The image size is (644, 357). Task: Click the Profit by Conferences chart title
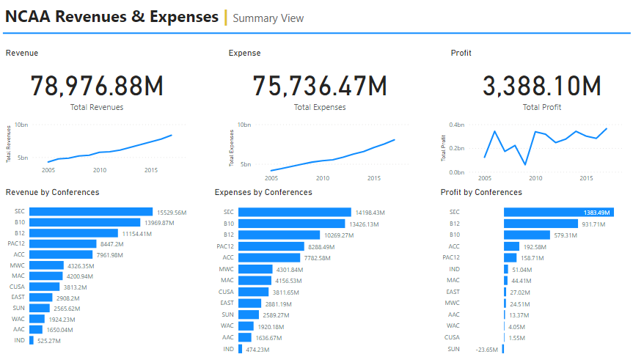pos(481,192)
